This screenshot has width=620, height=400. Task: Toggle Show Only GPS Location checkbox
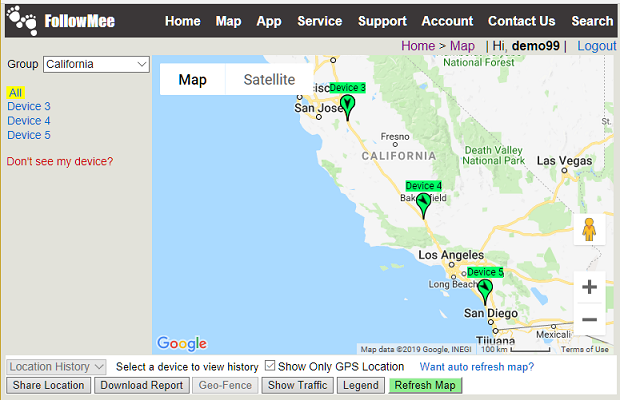pos(270,366)
